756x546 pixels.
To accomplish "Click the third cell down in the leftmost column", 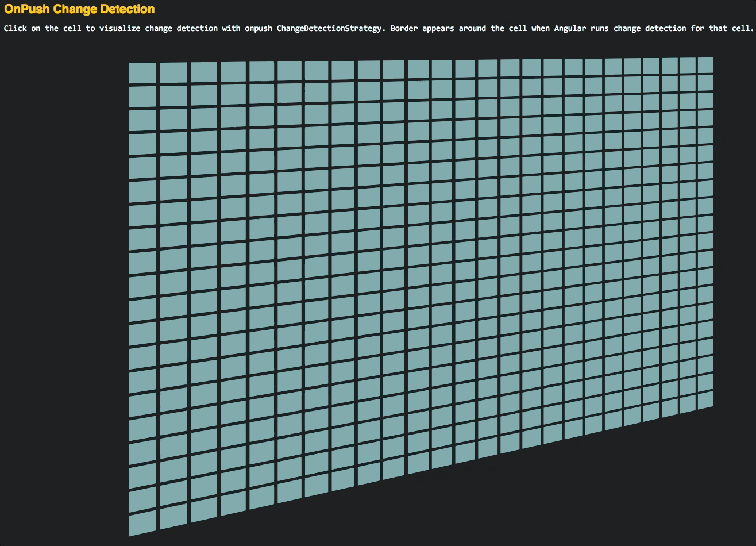I will 142,120.
